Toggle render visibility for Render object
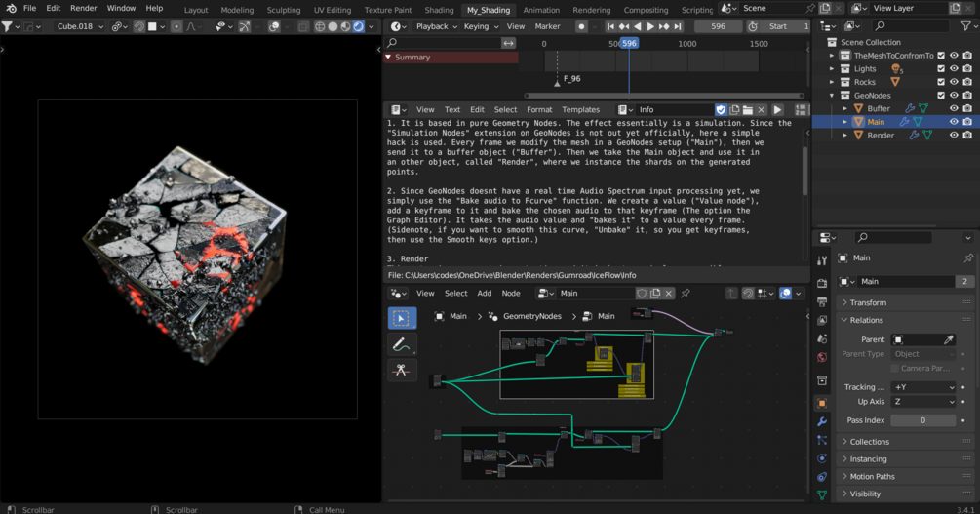Screen dimensions: 980x514 point(967,136)
